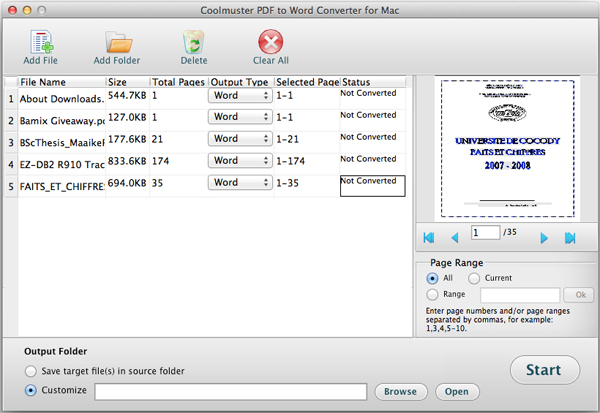Image resolution: width=600 pixels, height=413 pixels.
Task: Click the Delete recycle bin icon
Action: 194,42
